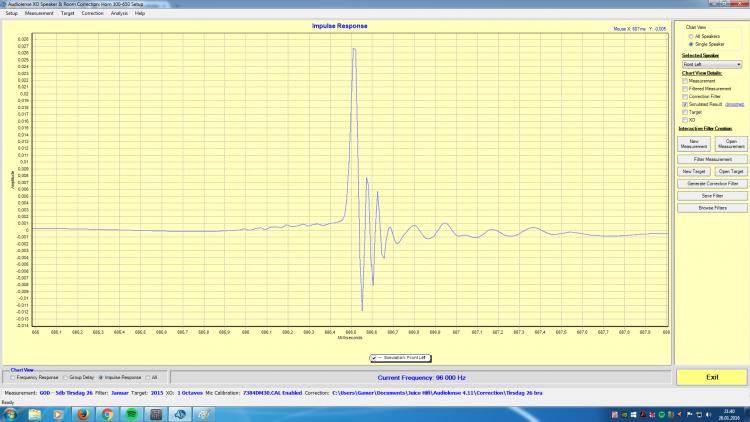Select Frequency Response chart view
This screenshot has width=750, height=422.
(13, 378)
